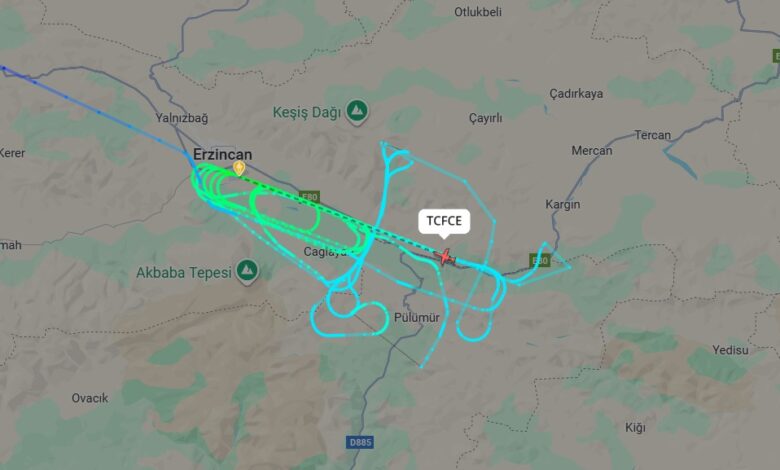This screenshot has width=780, height=470.
Task: Click the Keşiş Dağı mountain peak marker
Action: click(x=357, y=112)
